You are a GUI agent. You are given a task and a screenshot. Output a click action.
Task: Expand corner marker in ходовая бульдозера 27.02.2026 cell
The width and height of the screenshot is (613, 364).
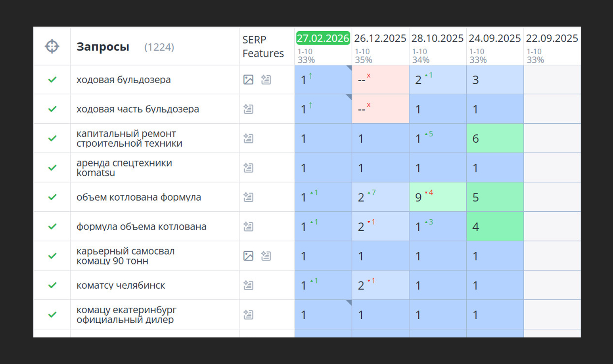coord(349,68)
